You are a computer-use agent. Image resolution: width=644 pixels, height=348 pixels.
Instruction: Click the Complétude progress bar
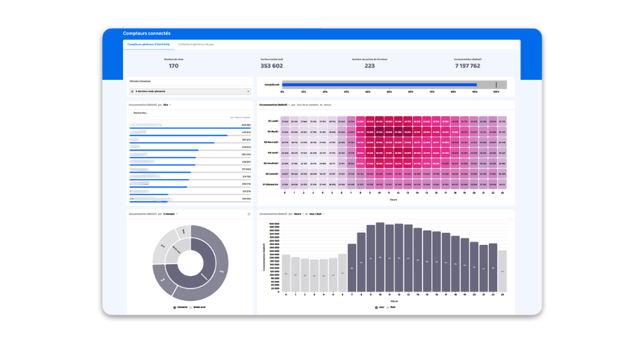click(x=394, y=84)
